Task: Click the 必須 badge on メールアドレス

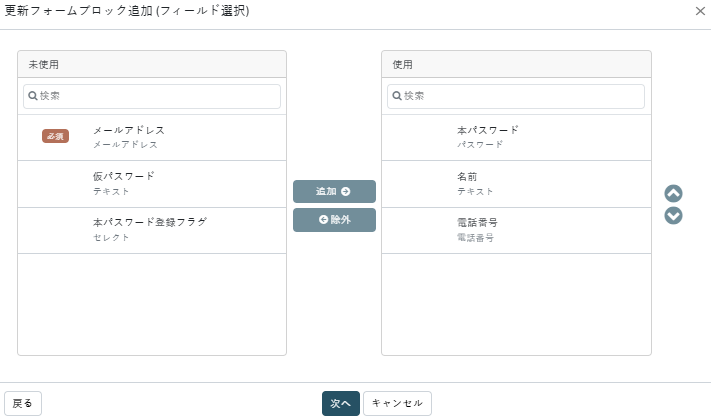Action: [55, 136]
